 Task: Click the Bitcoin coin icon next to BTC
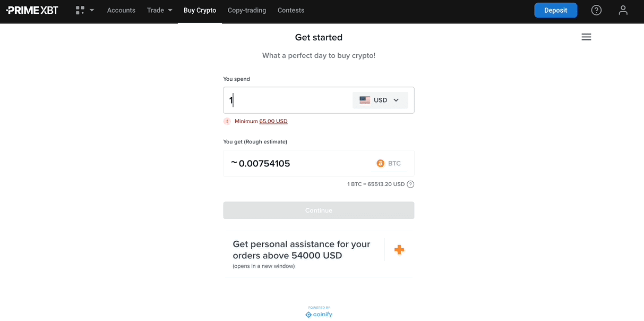pos(381,163)
